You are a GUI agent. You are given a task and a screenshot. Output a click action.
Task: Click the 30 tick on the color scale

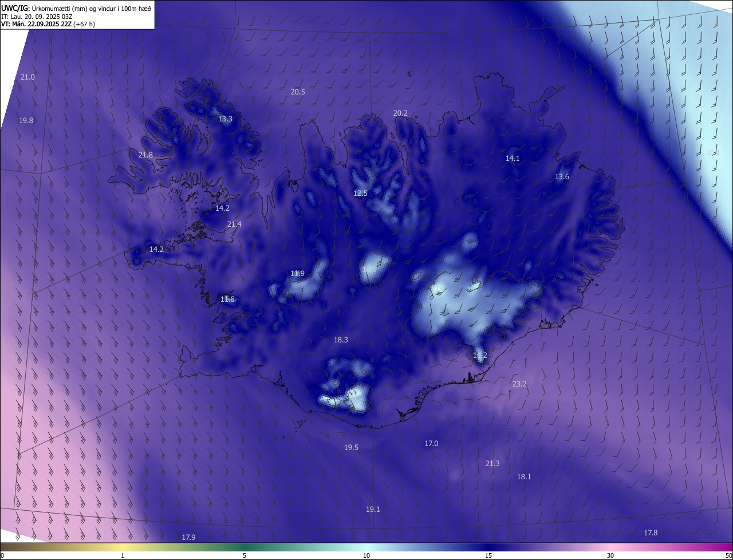pyautogui.click(x=610, y=555)
